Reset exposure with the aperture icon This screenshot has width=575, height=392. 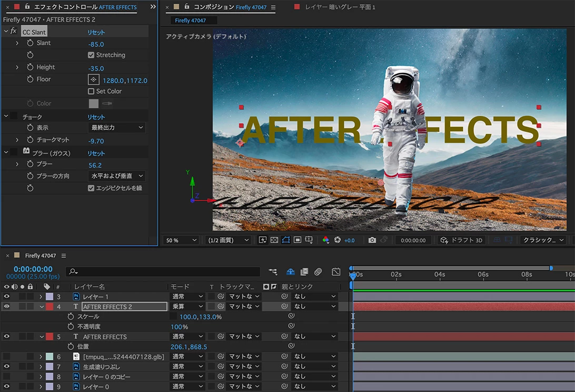[x=338, y=240]
